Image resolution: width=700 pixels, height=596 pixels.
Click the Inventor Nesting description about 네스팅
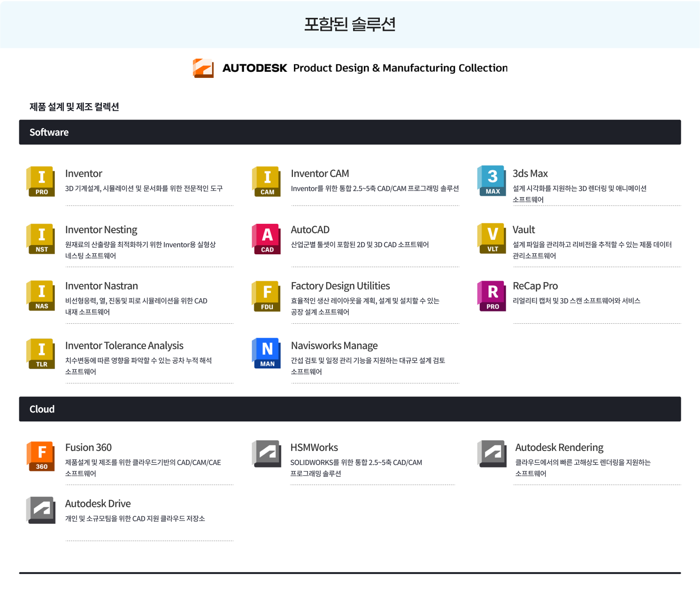point(141,251)
